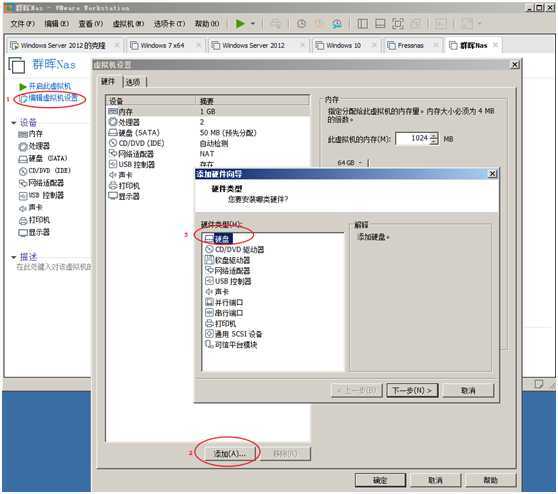The image size is (558, 494).
Task: Switch to the Freenas tab
Action: point(410,45)
